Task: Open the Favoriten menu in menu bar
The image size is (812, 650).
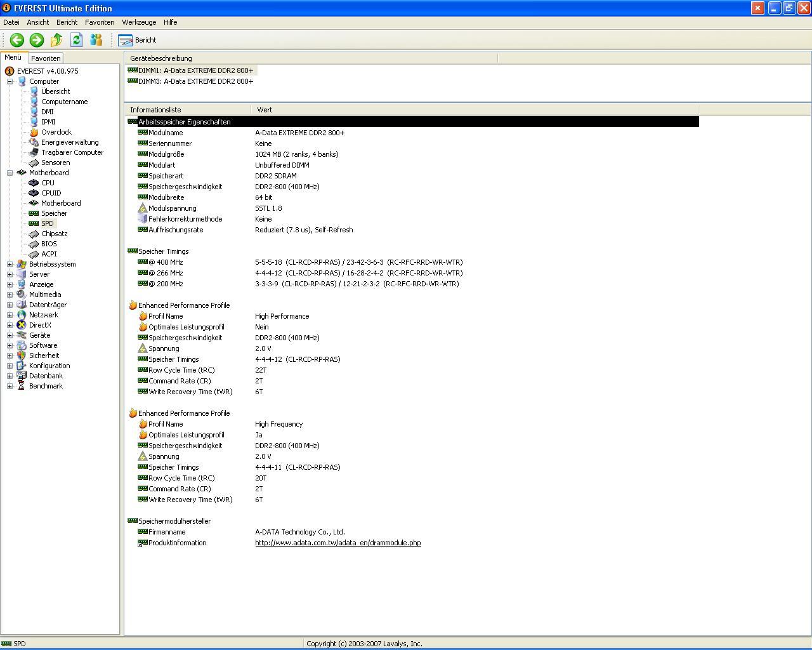Action: pos(100,22)
